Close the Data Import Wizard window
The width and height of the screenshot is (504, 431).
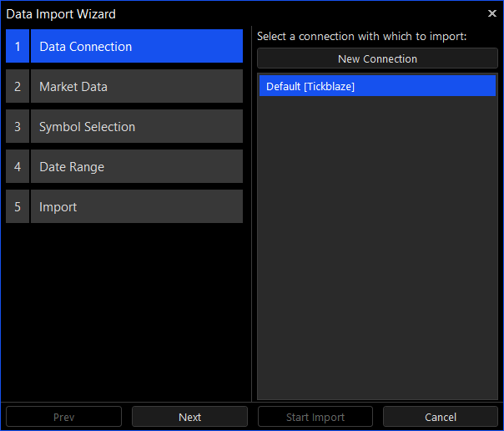(491, 13)
